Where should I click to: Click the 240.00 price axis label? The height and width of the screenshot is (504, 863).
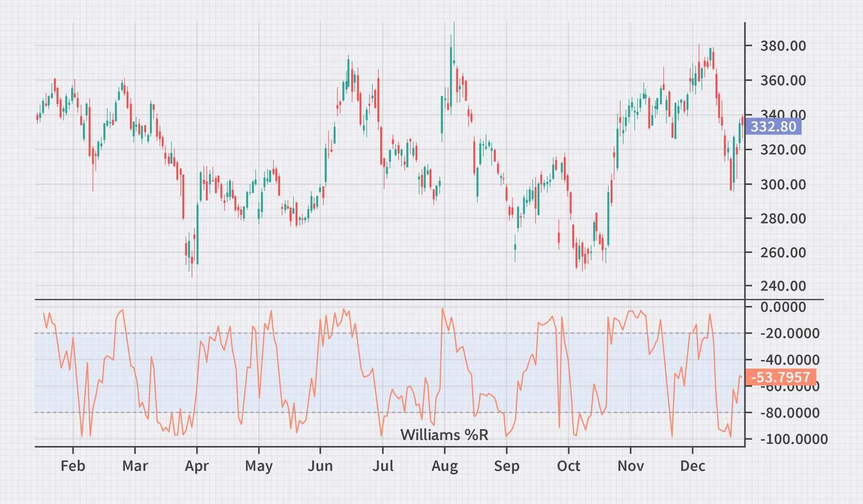tap(783, 286)
